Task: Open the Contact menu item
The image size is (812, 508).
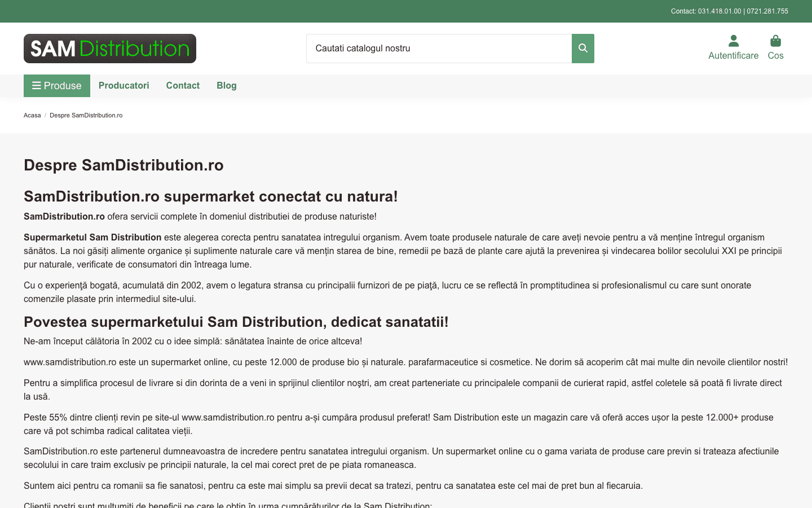Action: pyautogui.click(x=183, y=86)
